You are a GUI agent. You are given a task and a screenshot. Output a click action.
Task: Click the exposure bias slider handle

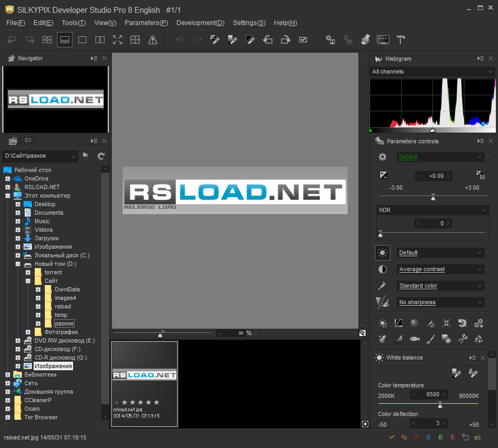click(433, 197)
